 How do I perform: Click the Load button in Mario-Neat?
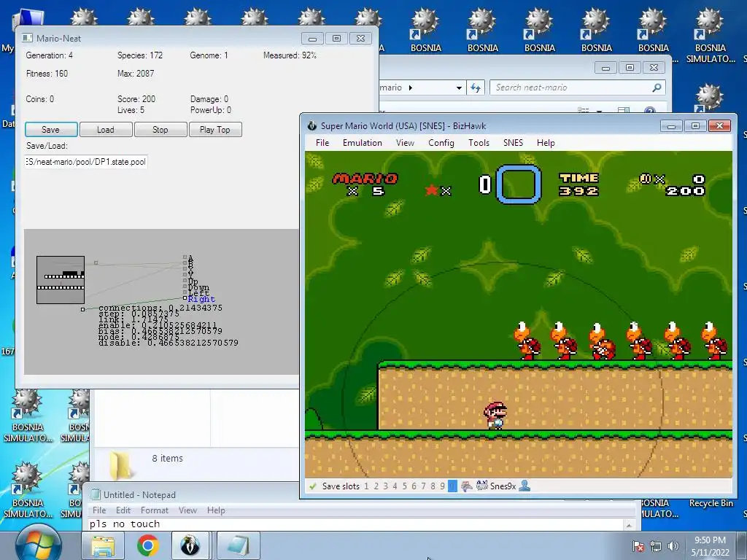[106, 130]
